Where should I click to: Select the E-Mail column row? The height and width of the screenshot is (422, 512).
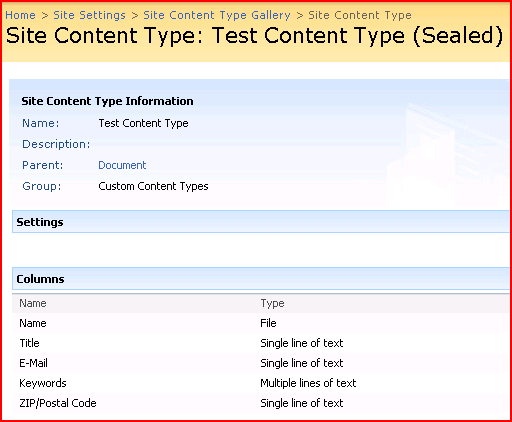tap(261, 363)
